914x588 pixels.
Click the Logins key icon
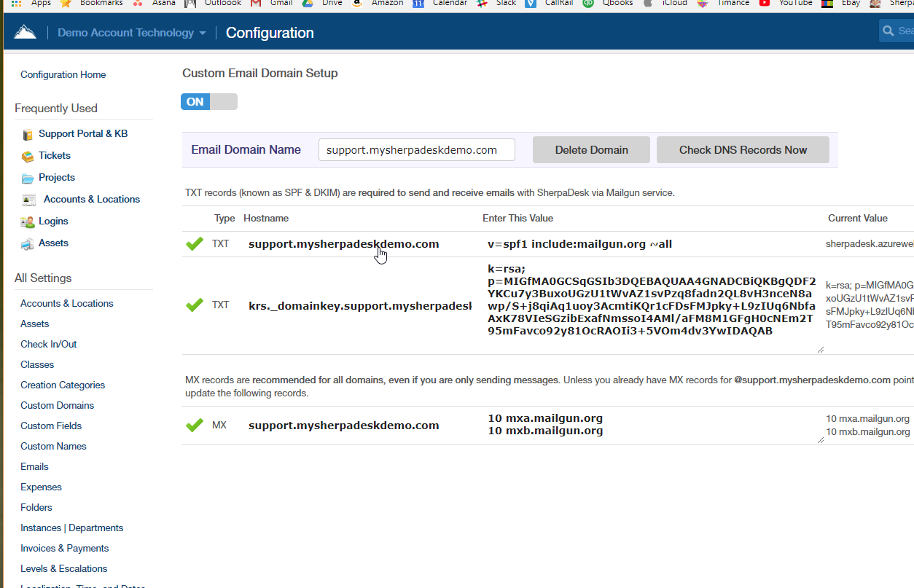tap(28, 221)
